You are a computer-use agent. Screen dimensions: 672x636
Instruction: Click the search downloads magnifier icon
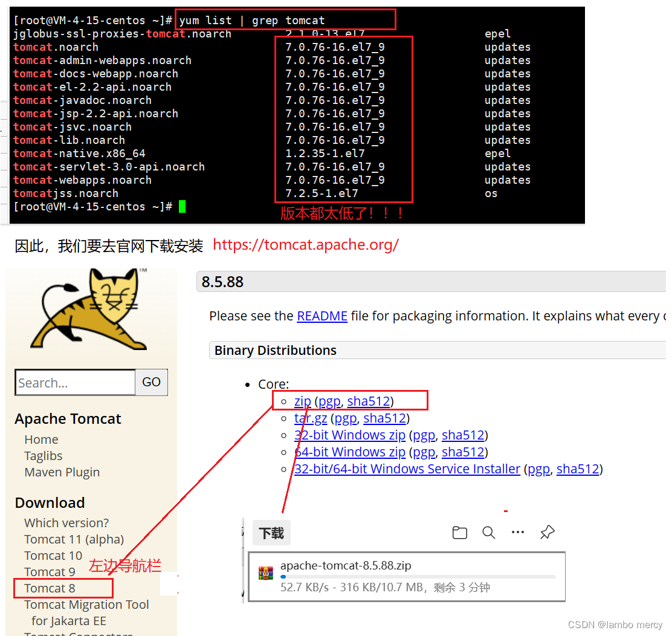[x=488, y=533]
